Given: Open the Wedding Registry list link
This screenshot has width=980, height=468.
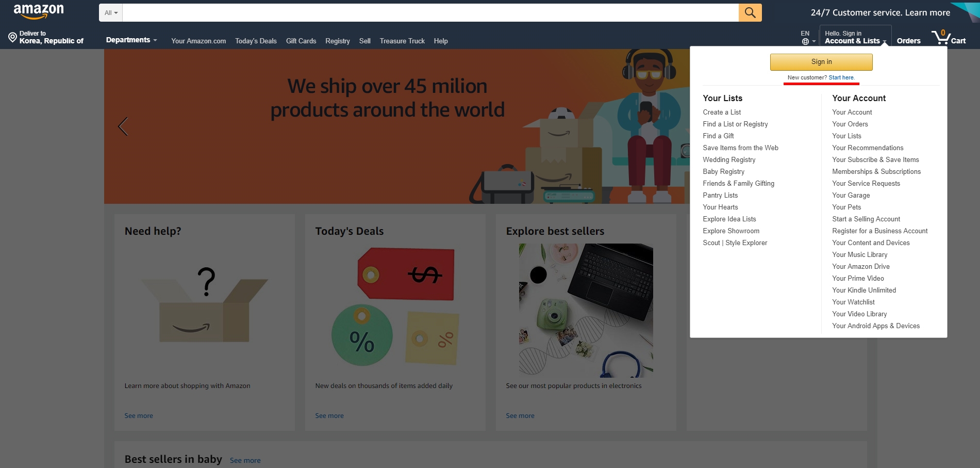Looking at the screenshot, I should pos(729,160).
